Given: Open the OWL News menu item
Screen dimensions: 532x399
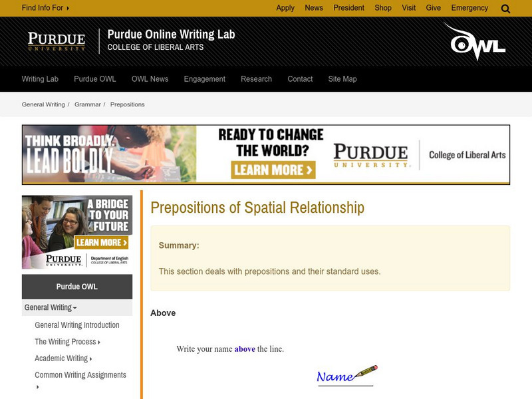Looking at the screenshot, I should coord(150,79).
